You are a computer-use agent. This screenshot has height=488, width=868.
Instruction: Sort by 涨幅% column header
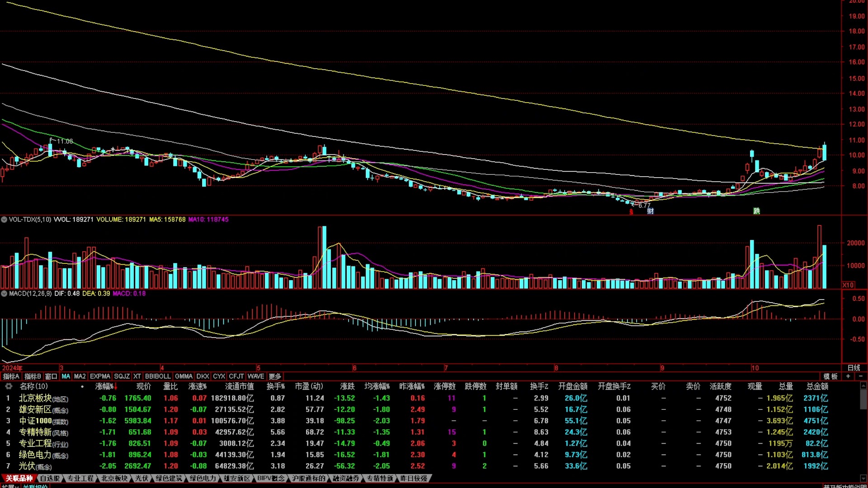tap(106, 386)
